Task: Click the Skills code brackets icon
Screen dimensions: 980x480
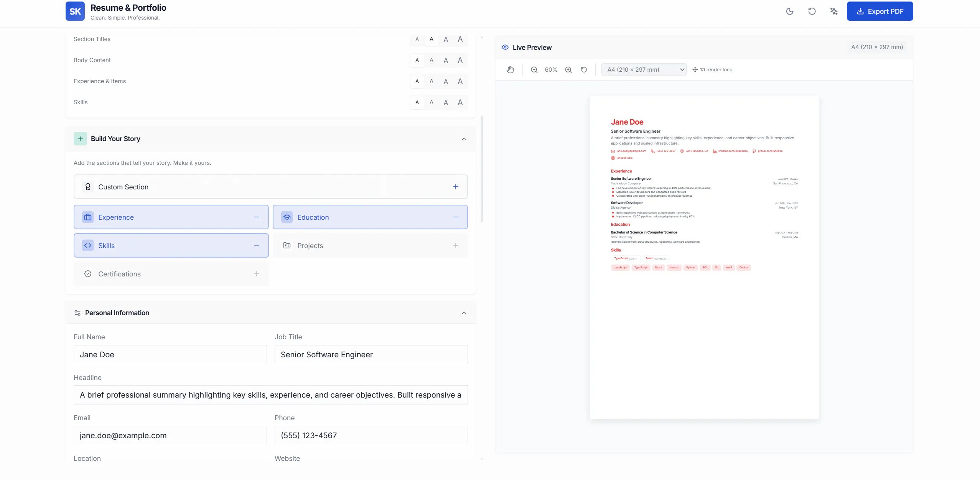Action: [88, 245]
